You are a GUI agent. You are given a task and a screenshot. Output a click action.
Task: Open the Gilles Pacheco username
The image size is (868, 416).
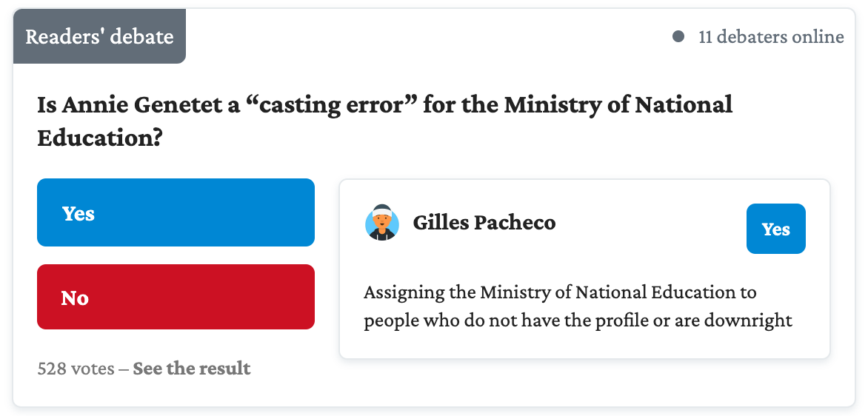(x=484, y=222)
